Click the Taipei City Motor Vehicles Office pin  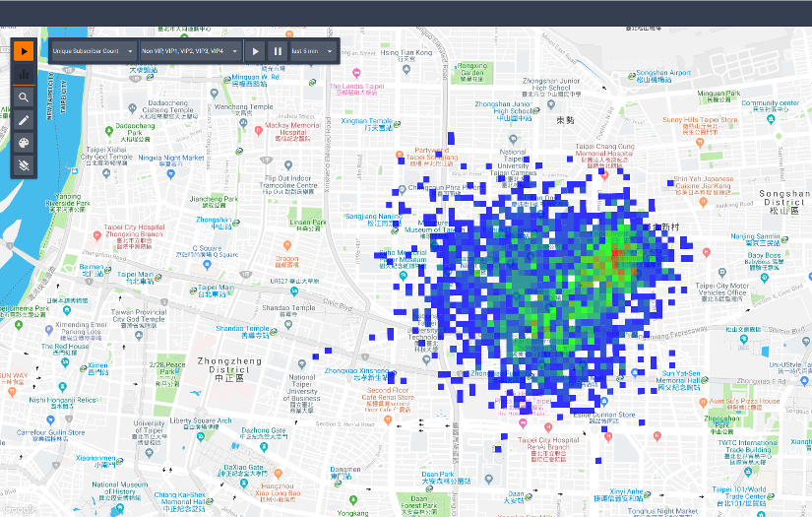click(x=722, y=273)
